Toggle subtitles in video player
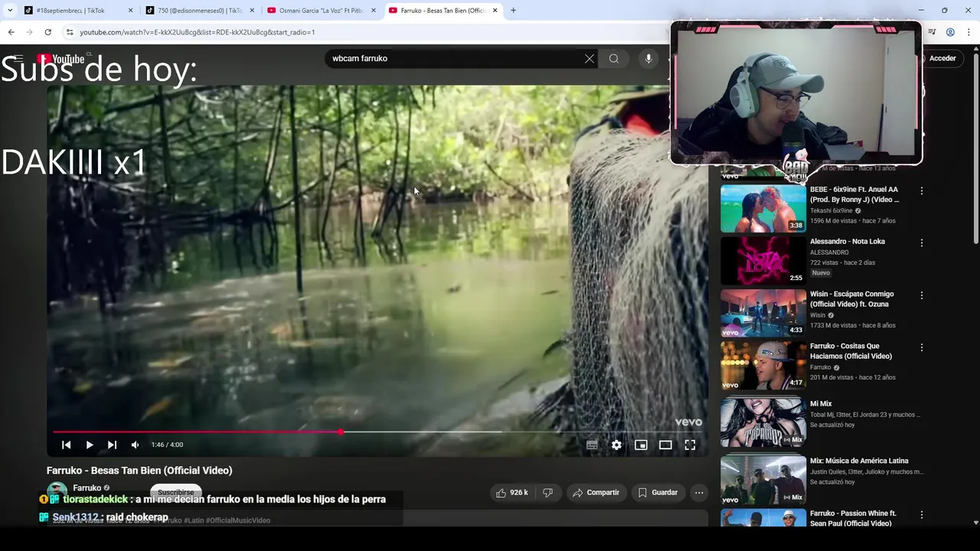The height and width of the screenshot is (551, 980). pos(592,445)
